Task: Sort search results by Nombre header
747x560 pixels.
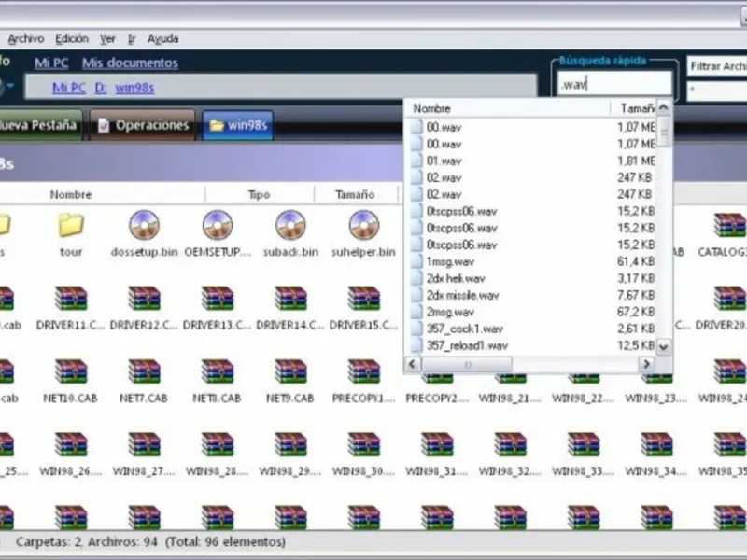Action: point(507,108)
